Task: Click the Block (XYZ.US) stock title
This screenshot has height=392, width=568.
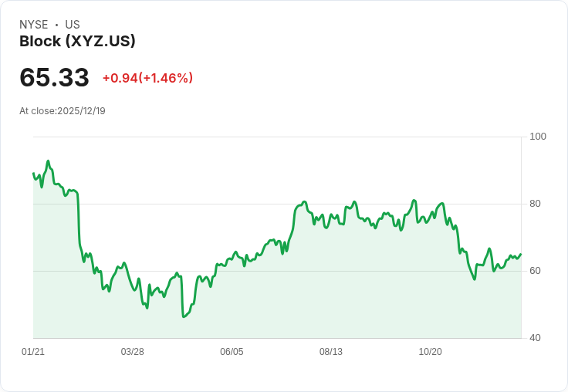Action: pos(77,42)
